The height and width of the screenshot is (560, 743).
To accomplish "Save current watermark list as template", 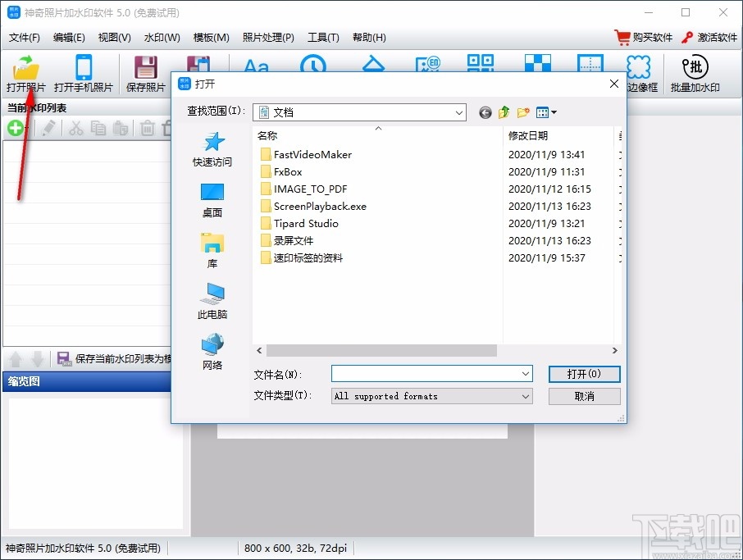I will pos(114,358).
